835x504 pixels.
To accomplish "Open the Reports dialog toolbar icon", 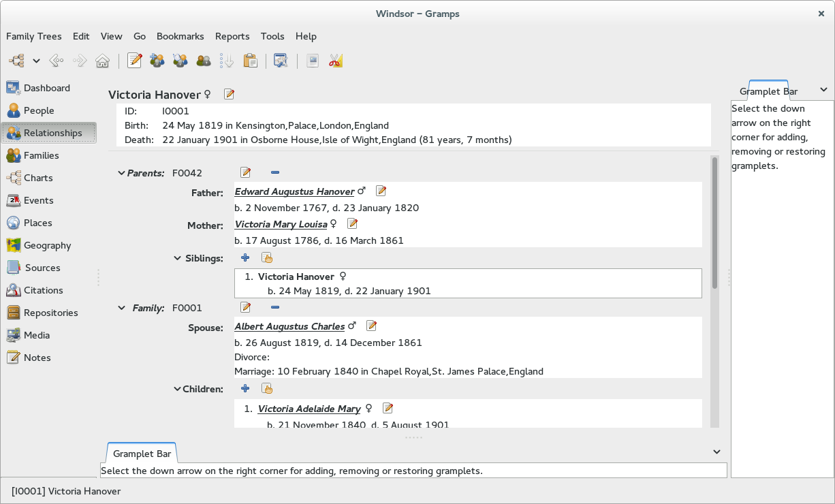I will pyautogui.click(x=313, y=61).
